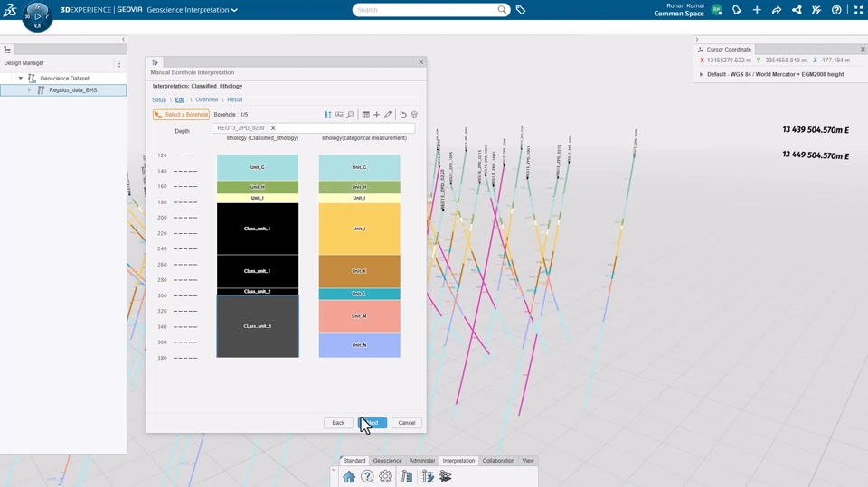Screen dimensions: 868x487
Task: Select the Unit_J block in categorical column
Action: point(359,229)
